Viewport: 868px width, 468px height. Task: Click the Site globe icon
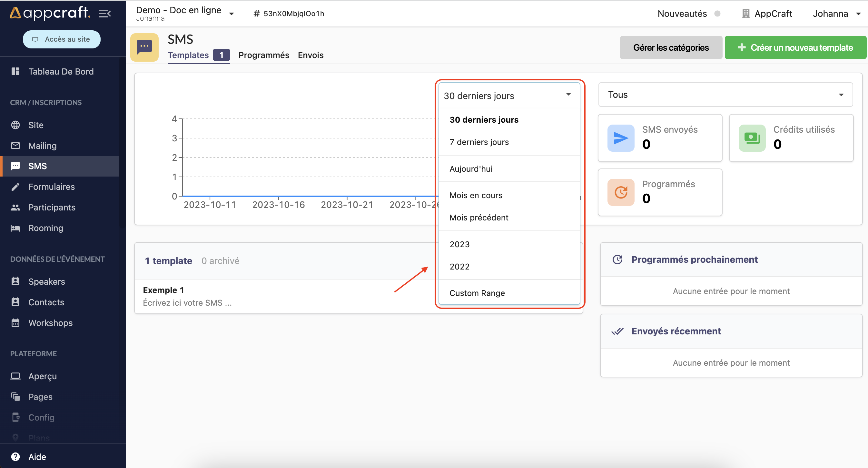click(15, 125)
